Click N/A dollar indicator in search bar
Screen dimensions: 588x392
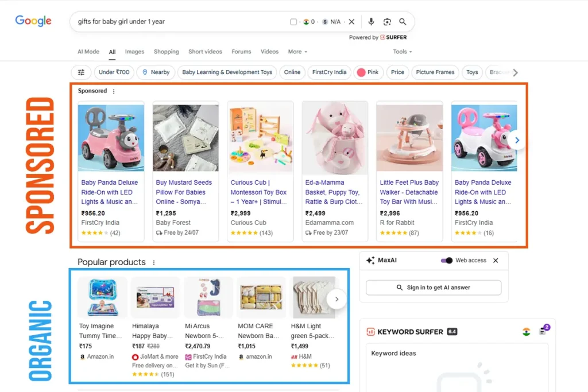pos(331,22)
